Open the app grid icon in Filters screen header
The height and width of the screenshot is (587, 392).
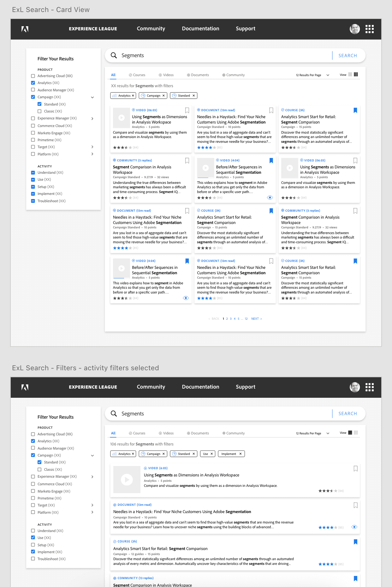click(x=370, y=387)
